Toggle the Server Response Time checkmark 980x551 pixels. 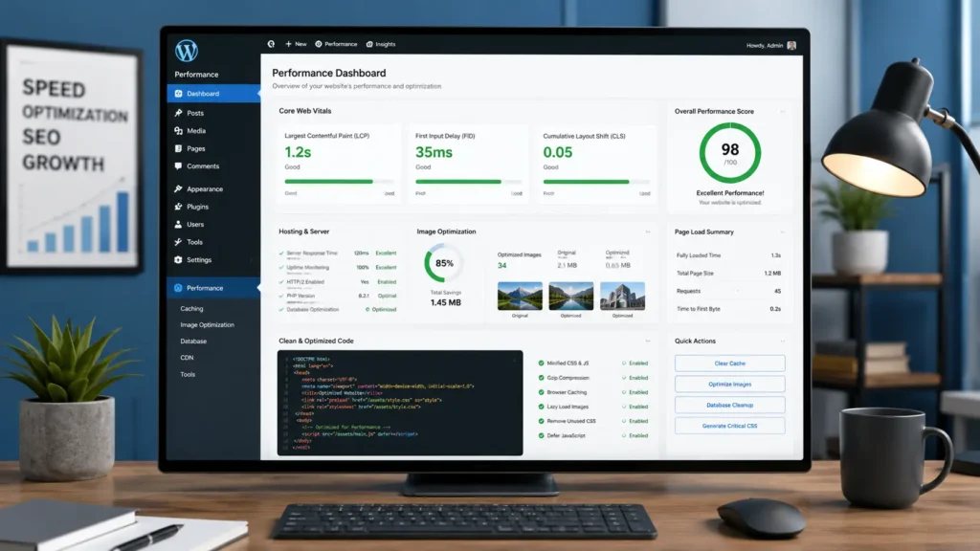coord(281,253)
